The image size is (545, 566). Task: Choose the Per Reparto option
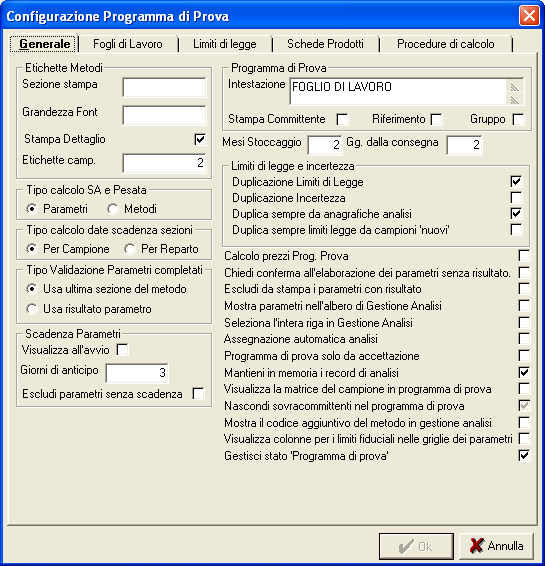130,249
